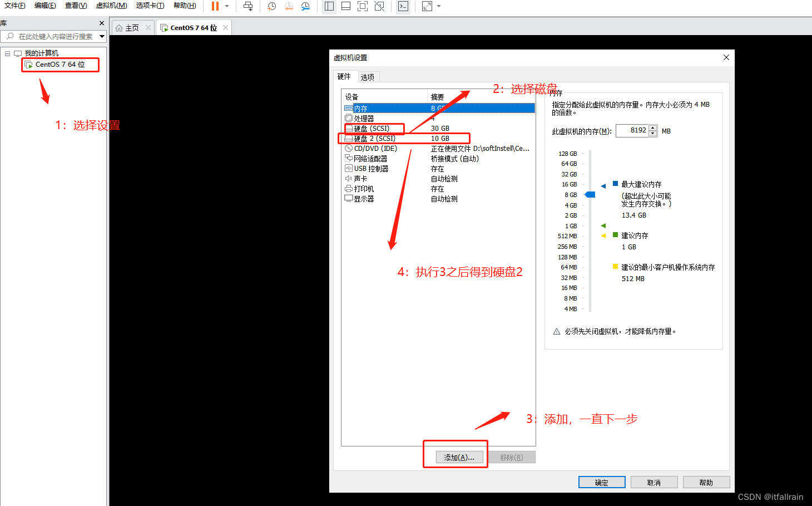
Task: Click the 添加(A)... button
Action: (x=459, y=457)
